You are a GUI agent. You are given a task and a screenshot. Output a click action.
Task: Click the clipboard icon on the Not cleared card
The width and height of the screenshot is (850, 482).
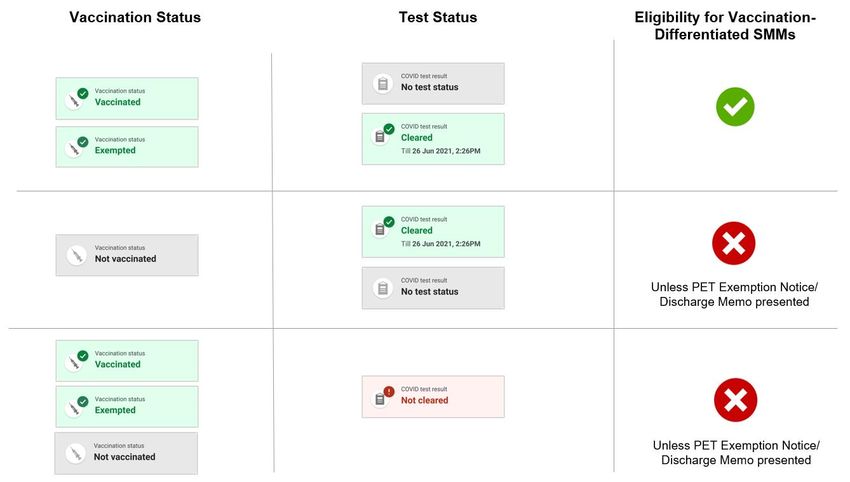[380, 399]
